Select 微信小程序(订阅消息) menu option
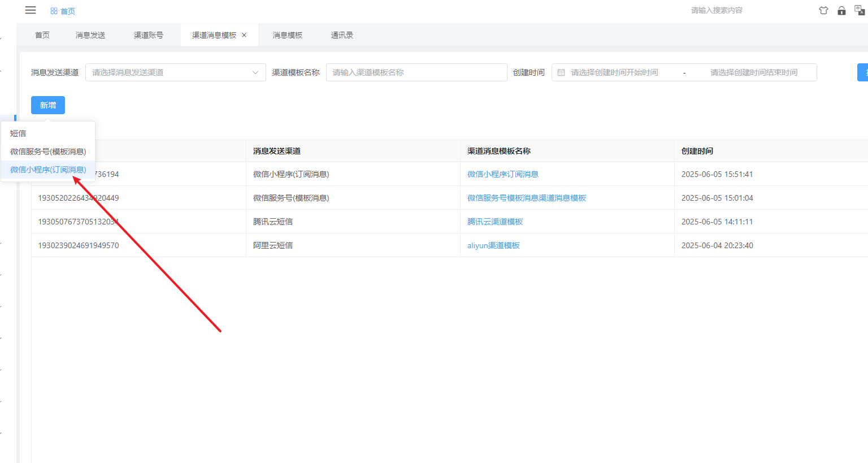Screen dimensions: 868x463 48,170
